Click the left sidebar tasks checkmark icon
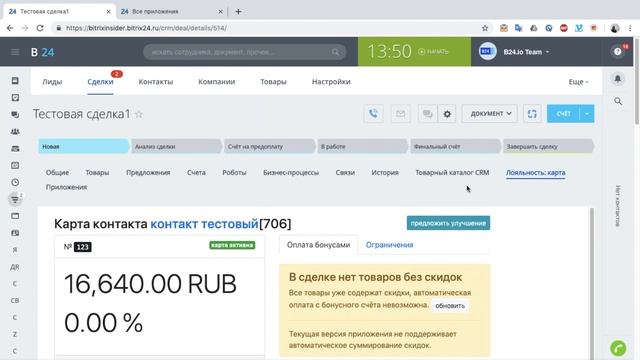640x360 pixels. click(15, 98)
